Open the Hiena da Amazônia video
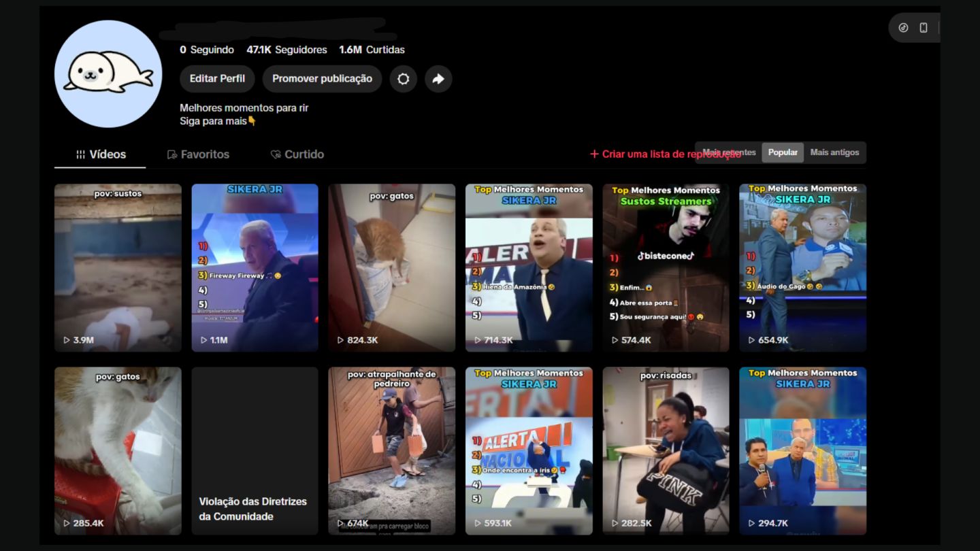980x551 pixels. tap(529, 267)
